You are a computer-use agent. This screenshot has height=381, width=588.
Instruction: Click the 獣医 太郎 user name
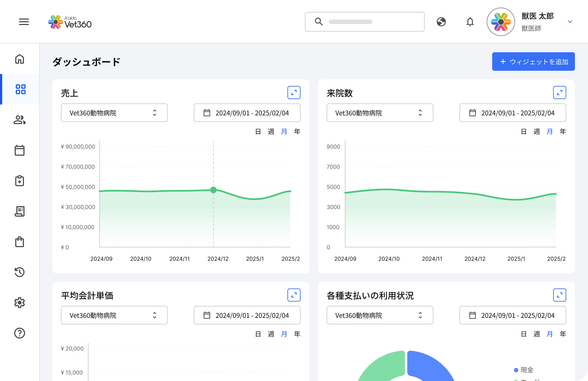pos(538,16)
